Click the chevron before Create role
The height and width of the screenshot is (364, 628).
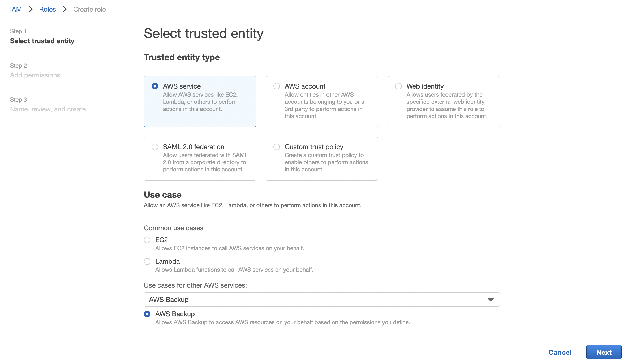(64, 9)
